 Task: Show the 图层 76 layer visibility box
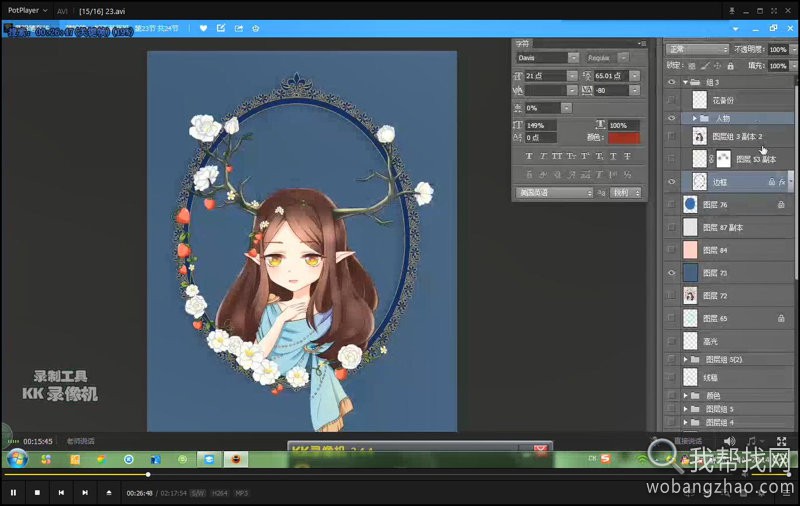pyautogui.click(x=671, y=205)
